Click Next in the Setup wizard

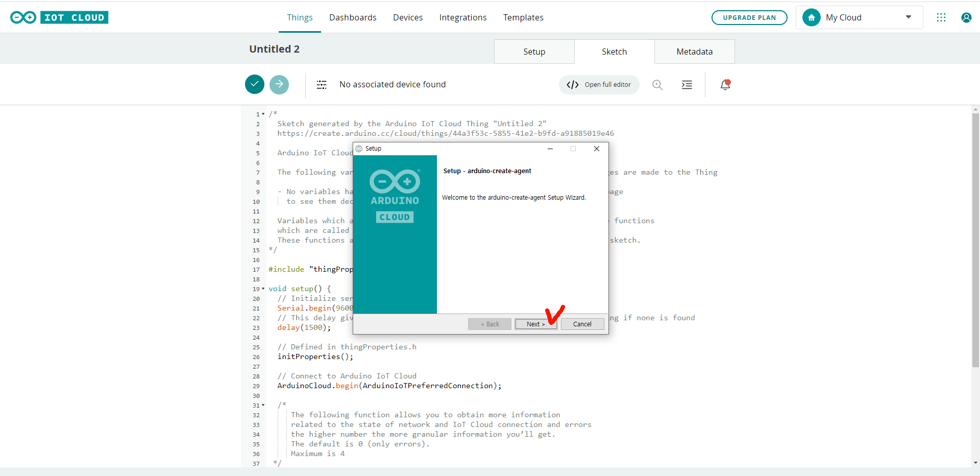click(x=536, y=324)
